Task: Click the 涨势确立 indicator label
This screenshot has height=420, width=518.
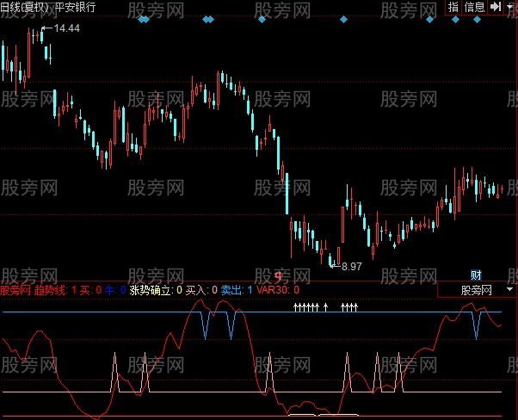Action: pyautogui.click(x=150, y=290)
